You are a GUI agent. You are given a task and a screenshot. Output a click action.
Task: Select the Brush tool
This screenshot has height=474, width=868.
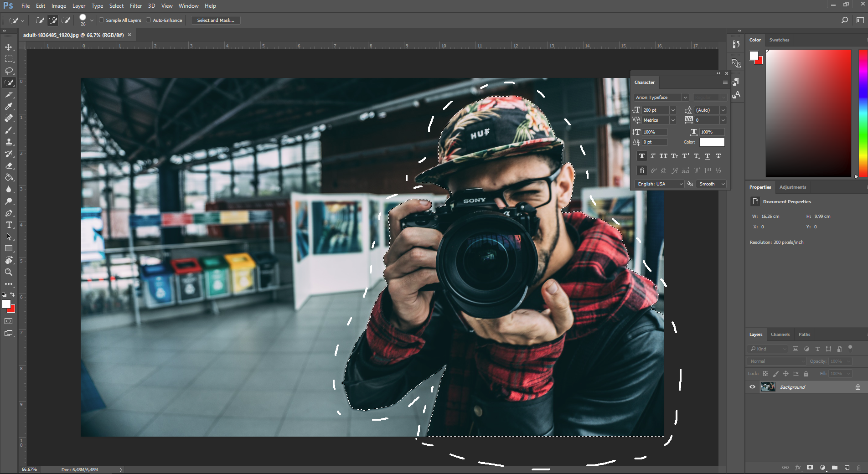pos(9,130)
